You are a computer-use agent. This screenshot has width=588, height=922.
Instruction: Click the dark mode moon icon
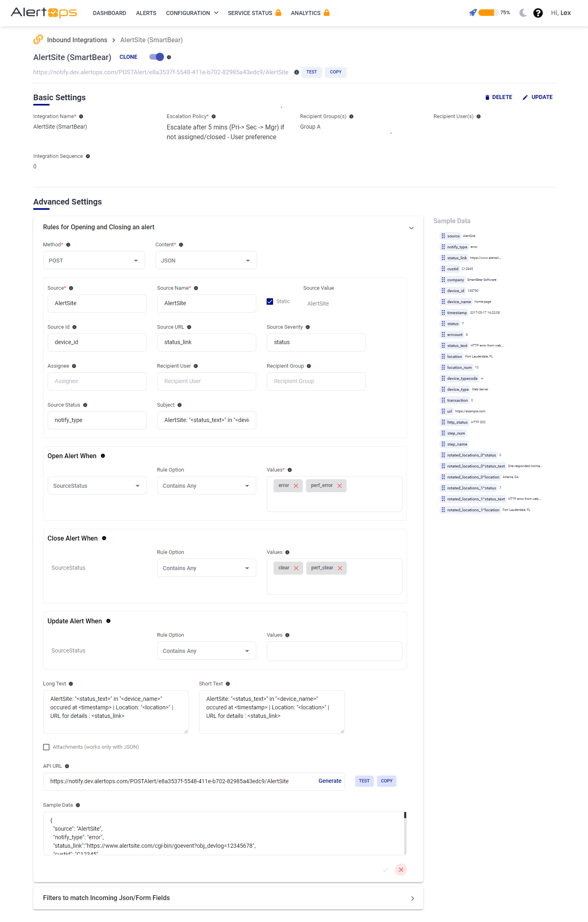click(523, 13)
